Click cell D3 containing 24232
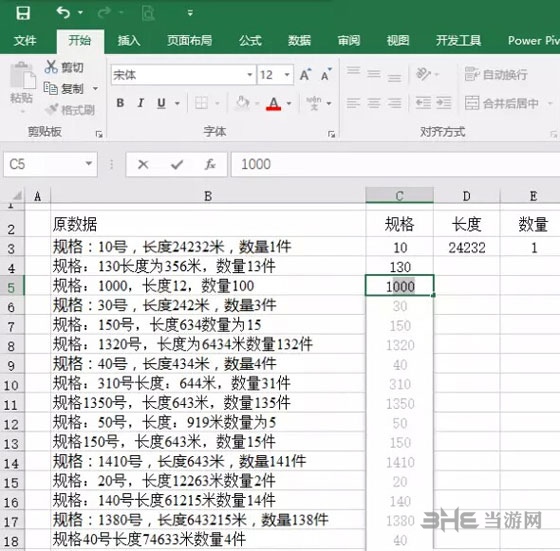Screen dimensions: 560x551 pyautogui.click(x=466, y=247)
